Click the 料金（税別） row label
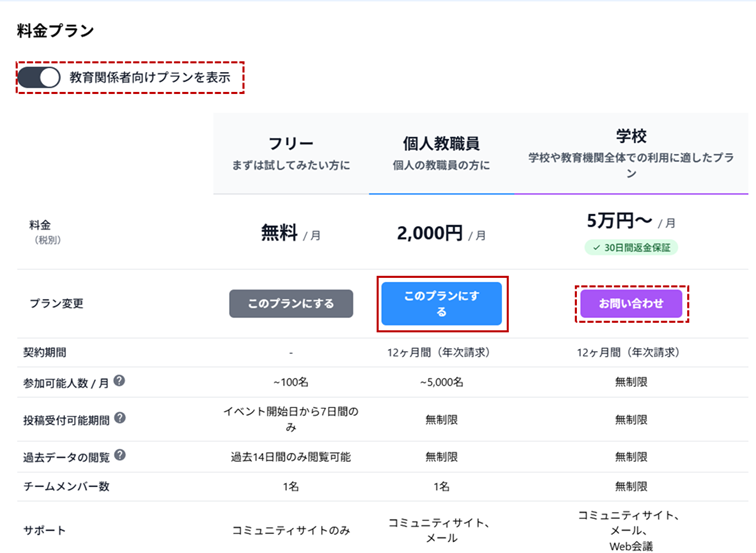 point(44,232)
